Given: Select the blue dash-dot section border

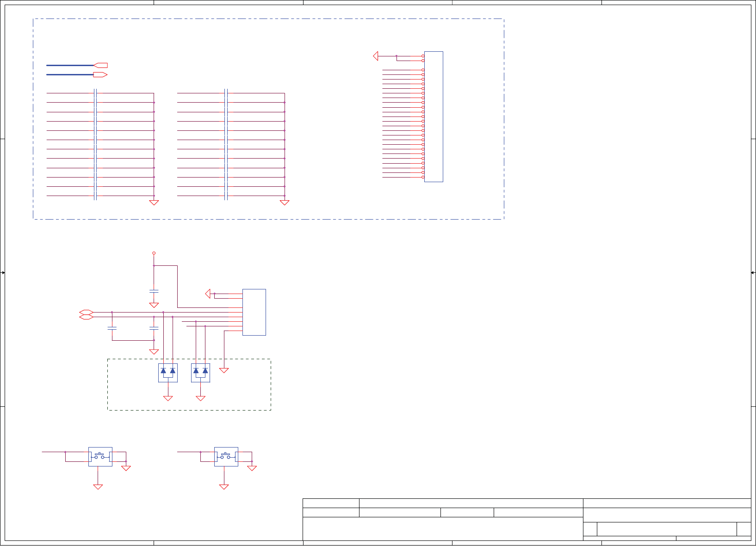Looking at the screenshot, I should 268,119.
